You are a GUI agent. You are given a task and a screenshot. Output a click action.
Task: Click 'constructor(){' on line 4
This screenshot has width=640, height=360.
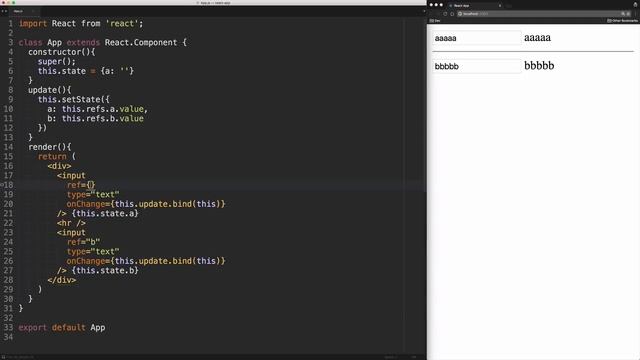click(62, 52)
